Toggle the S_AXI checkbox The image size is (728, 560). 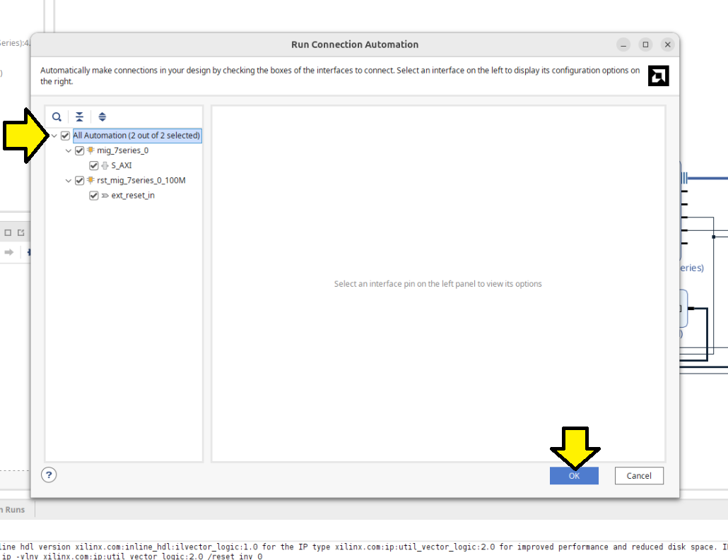click(94, 166)
